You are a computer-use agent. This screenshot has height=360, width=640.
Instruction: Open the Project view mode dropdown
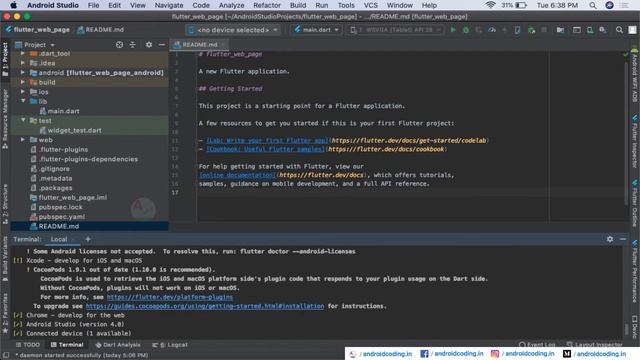[x=35, y=44]
